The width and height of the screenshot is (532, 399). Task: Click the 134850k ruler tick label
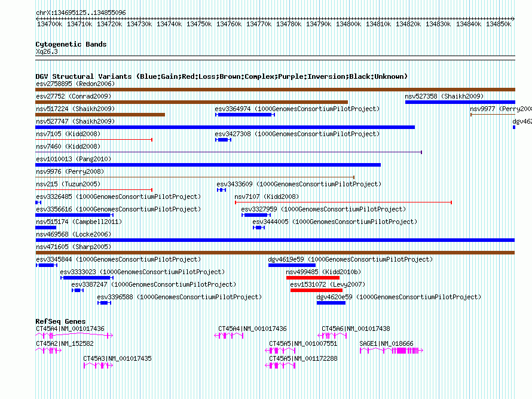[x=499, y=24]
